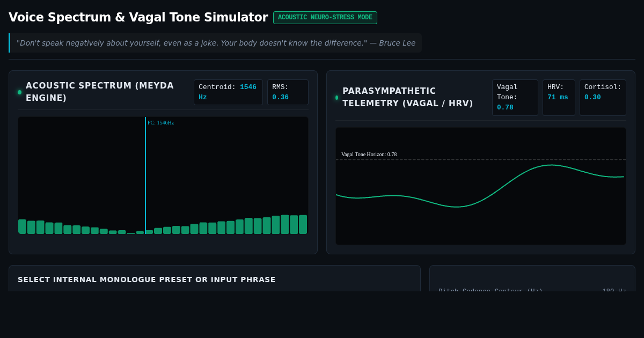The width and height of the screenshot is (644, 338).
Task: Click the Voice Spectrum & Vagal Tone Simulator title
Action: pos(138,17)
